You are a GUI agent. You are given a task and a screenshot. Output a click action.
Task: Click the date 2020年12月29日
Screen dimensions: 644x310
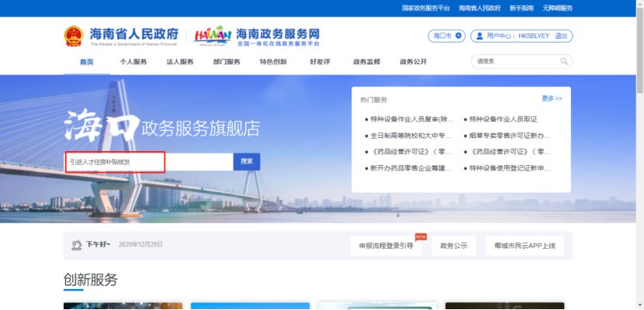[x=141, y=244]
